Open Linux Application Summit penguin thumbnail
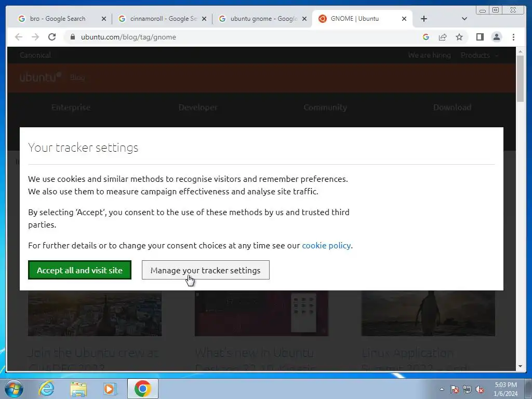The height and width of the screenshot is (399, 532). [x=428, y=313]
